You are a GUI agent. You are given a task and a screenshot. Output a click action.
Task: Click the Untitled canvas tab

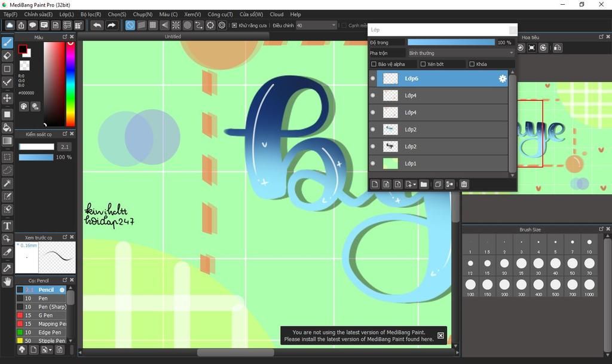click(x=173, y=36)
